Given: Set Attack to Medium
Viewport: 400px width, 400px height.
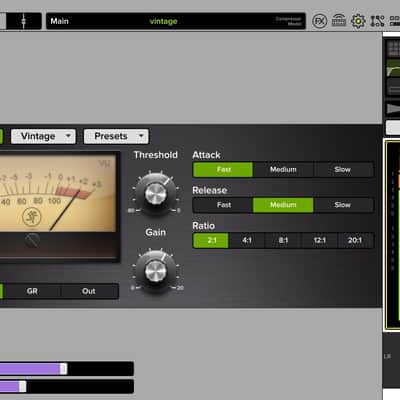Looking at the screenshot, I should [283, 169].
